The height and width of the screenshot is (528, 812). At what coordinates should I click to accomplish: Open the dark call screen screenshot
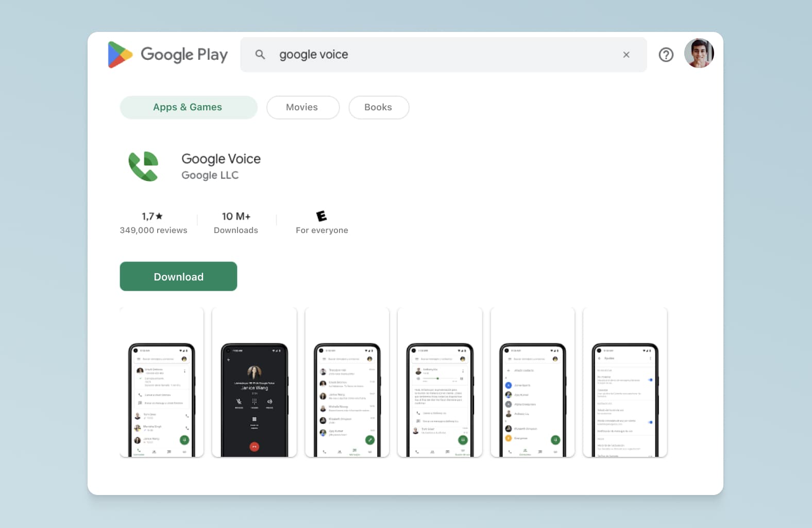point(255,382)
